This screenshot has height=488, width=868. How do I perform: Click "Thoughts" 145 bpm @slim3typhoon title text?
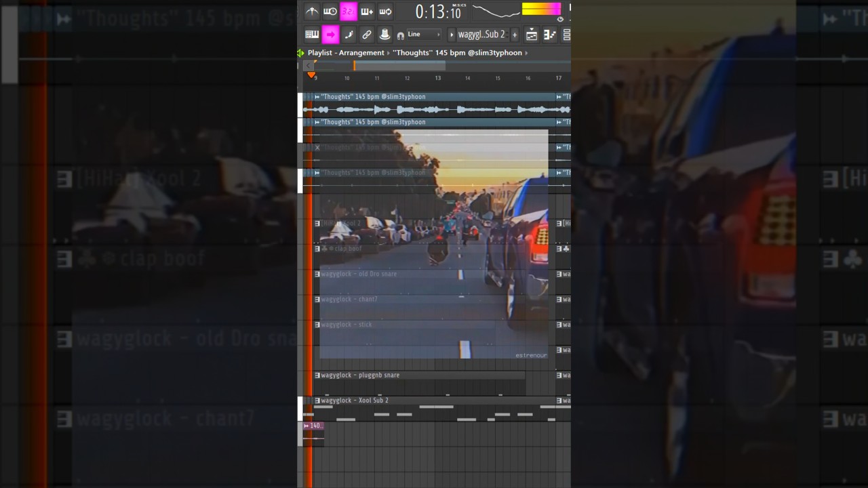click(457, 53)
